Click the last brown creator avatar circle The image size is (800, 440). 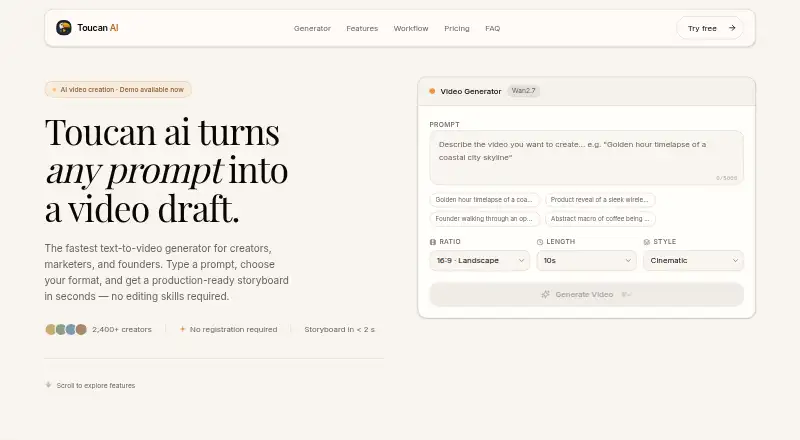[x=81, y=329]
